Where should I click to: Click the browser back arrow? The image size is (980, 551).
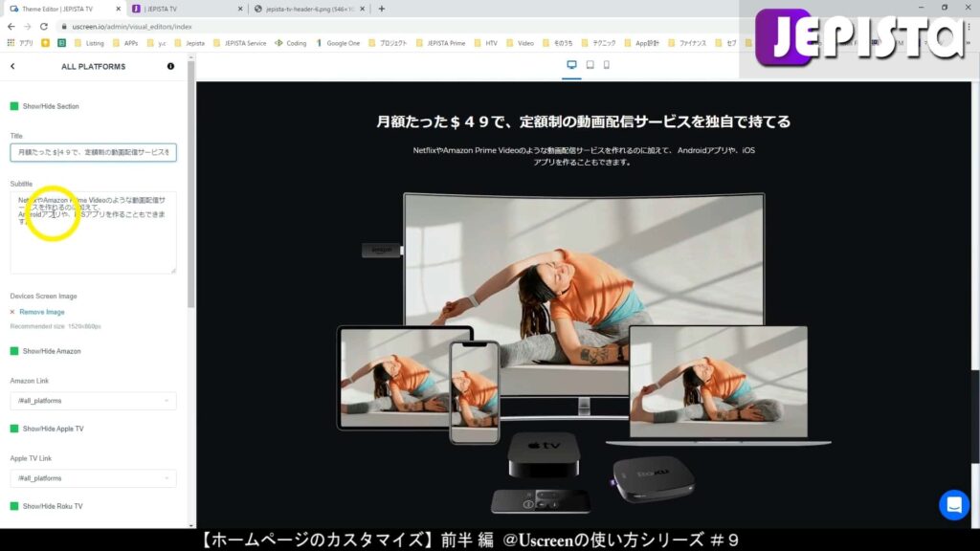(x=11, y=26)
